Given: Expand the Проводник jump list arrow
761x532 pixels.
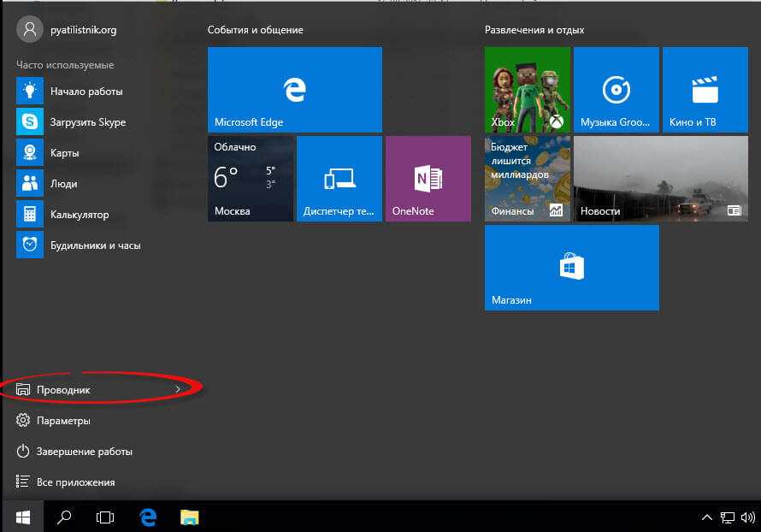Looking at the screenshot, I should click(x=177, y=390).
